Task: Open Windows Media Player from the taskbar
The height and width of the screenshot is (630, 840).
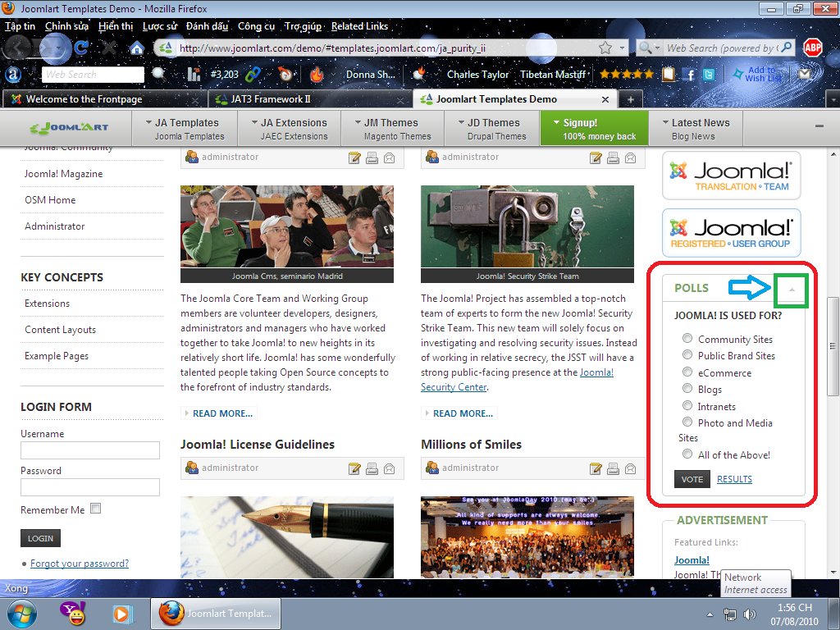Action: 122,614
